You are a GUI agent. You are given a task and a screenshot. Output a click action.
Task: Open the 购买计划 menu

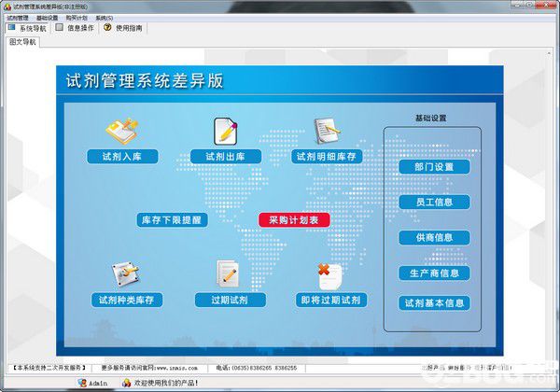[77, 18]
